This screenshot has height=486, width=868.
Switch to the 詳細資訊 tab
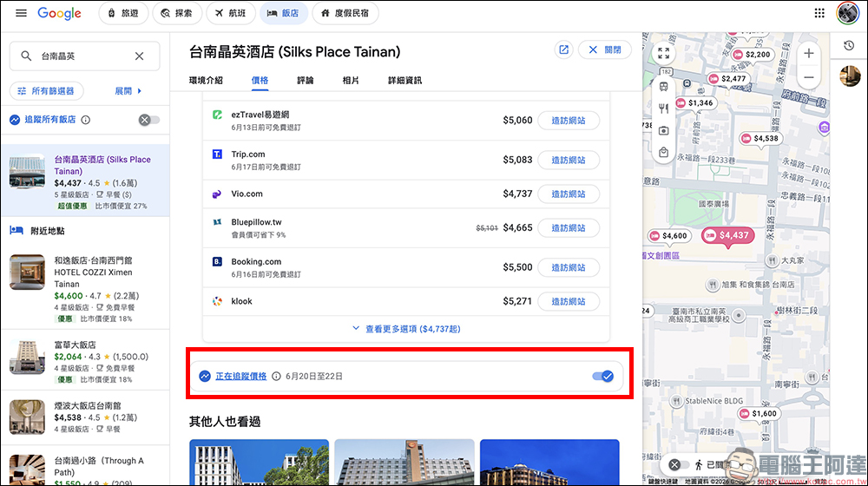(x=404, y=80)
